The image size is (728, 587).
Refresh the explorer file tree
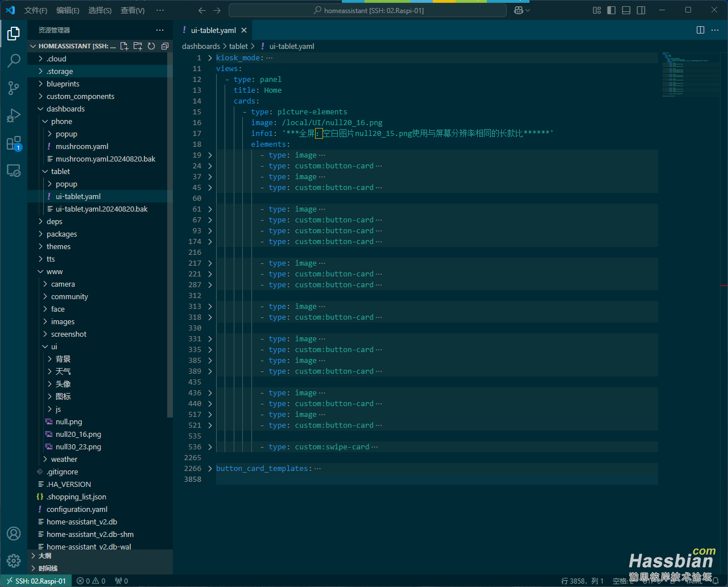click(x=151, y=46)
